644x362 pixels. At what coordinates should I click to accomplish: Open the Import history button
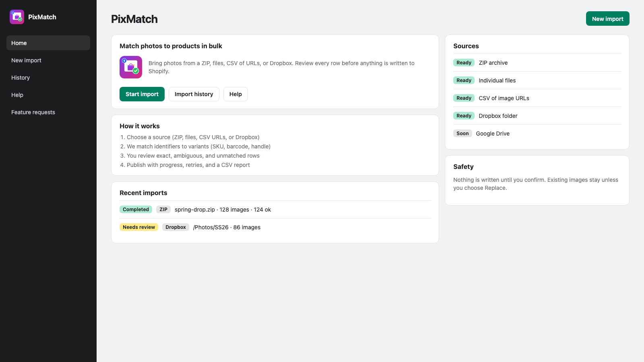tap(194, 94)
